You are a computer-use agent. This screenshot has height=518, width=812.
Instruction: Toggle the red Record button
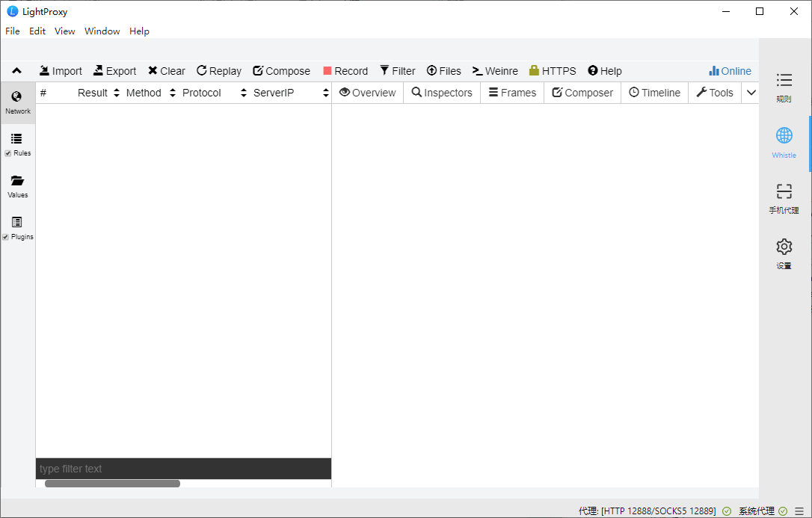[x=345, y=71]
